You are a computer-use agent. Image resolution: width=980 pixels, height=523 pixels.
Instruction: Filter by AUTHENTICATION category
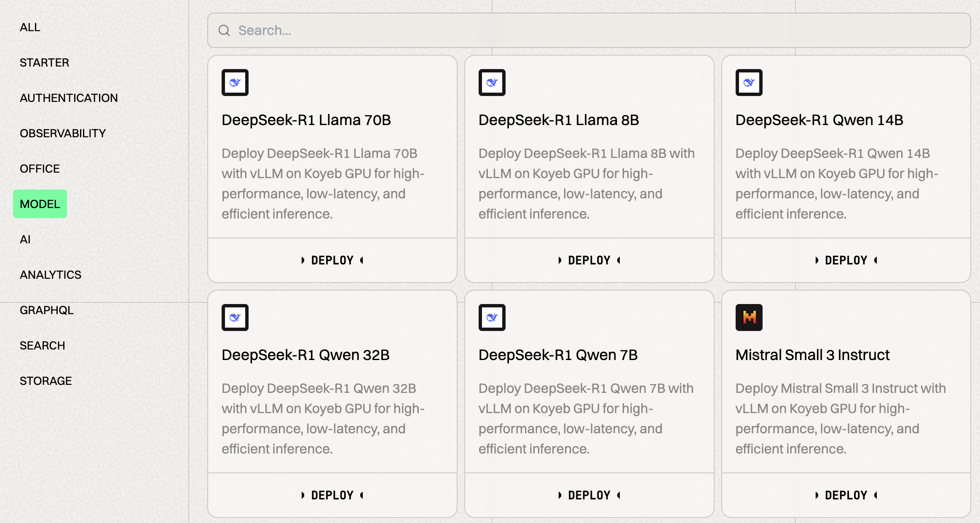[x=69, y=98]
